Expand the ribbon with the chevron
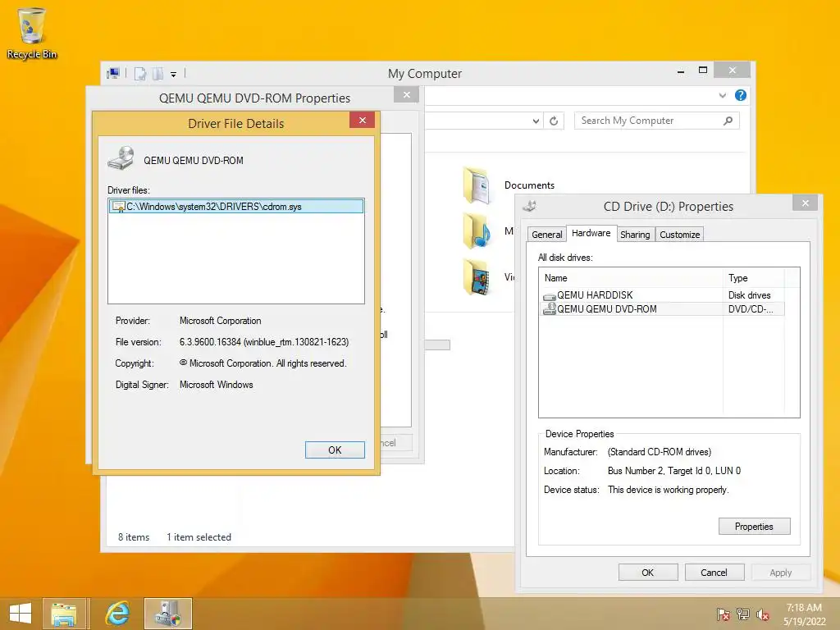840x630 pixels. (722, 95)
